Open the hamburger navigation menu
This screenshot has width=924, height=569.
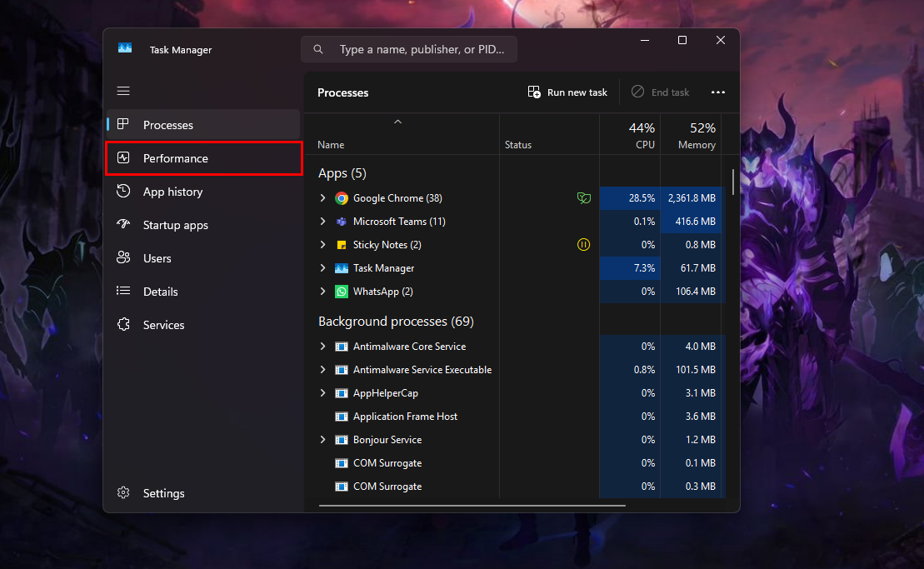(x=123, y=91)
